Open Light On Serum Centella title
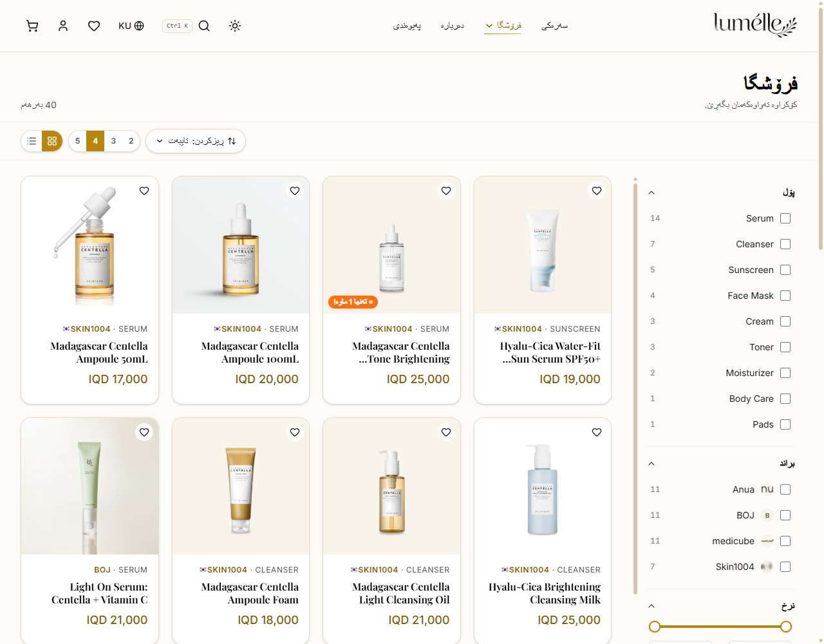Screen dimensions: 824x644 (x=100, y=593)
